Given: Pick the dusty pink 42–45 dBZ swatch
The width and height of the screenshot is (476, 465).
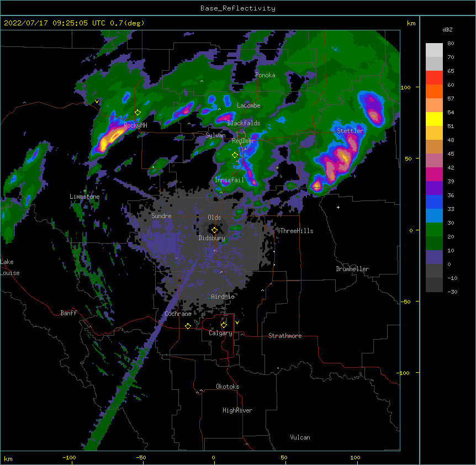Looking at the screenshot, I should 434,161.
